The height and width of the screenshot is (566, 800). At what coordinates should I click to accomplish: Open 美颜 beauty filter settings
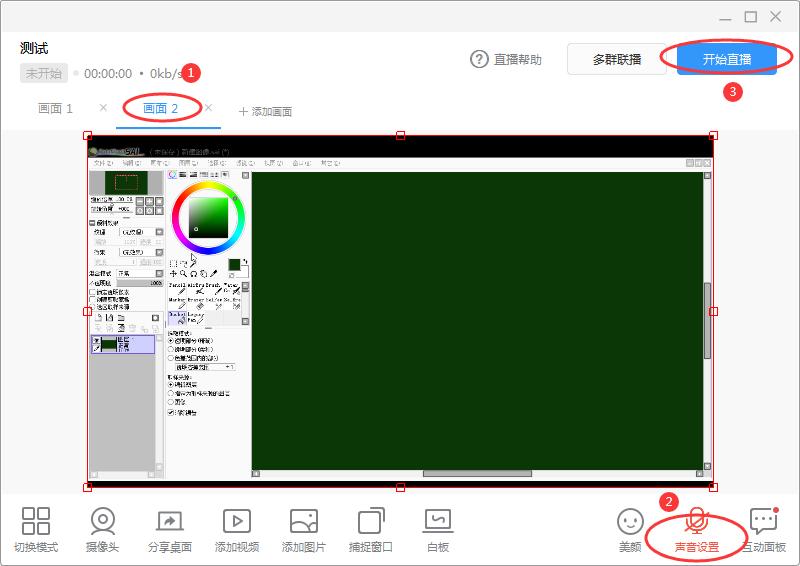630,529
